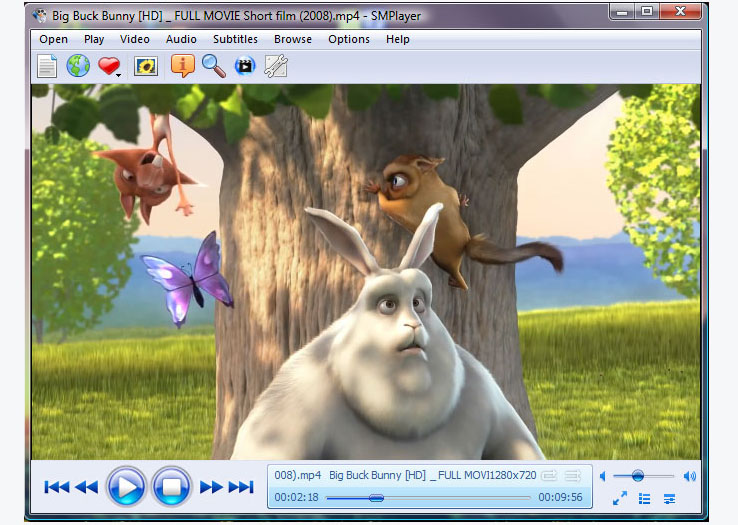
Task: Open preferences with the wrench tools icon
Action: click(276, 66)
